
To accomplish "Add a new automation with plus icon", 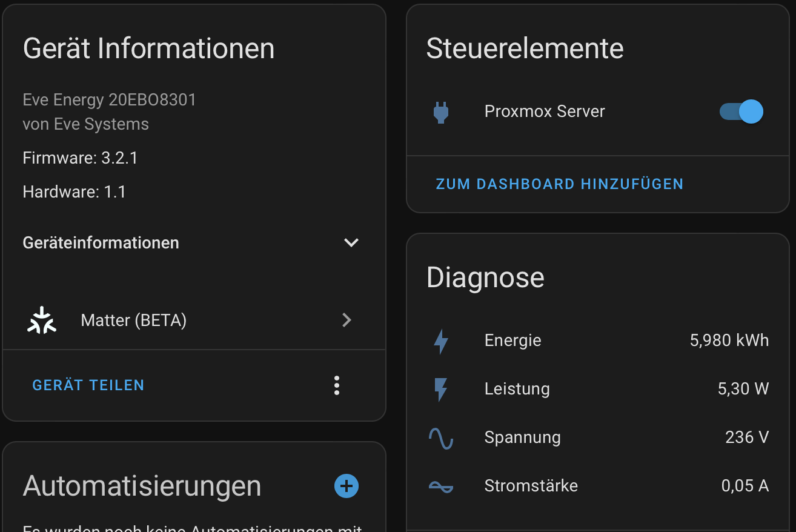I will pos(347,485).
